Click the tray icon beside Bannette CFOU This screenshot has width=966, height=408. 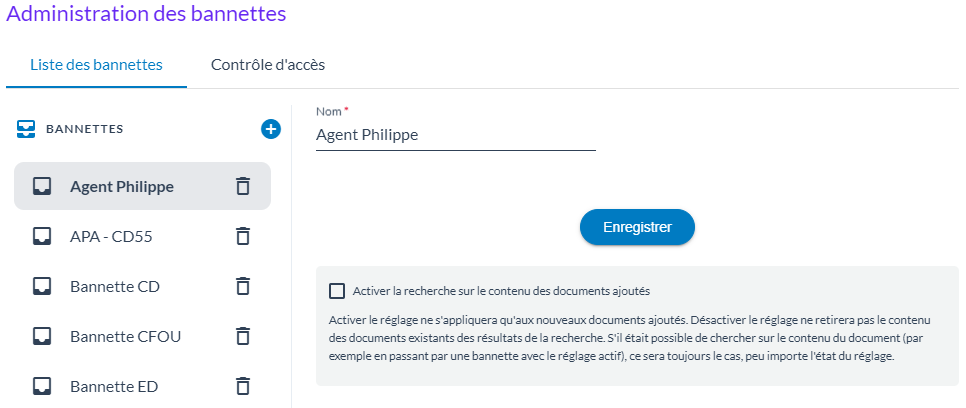coord(42,336)
